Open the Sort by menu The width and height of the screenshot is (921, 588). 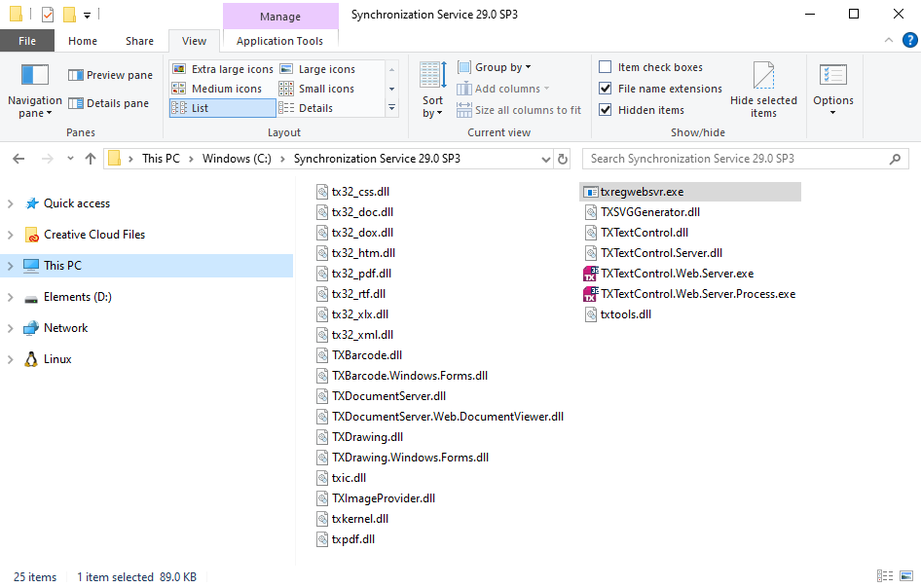pyautogui.click(x=433, y=91)
